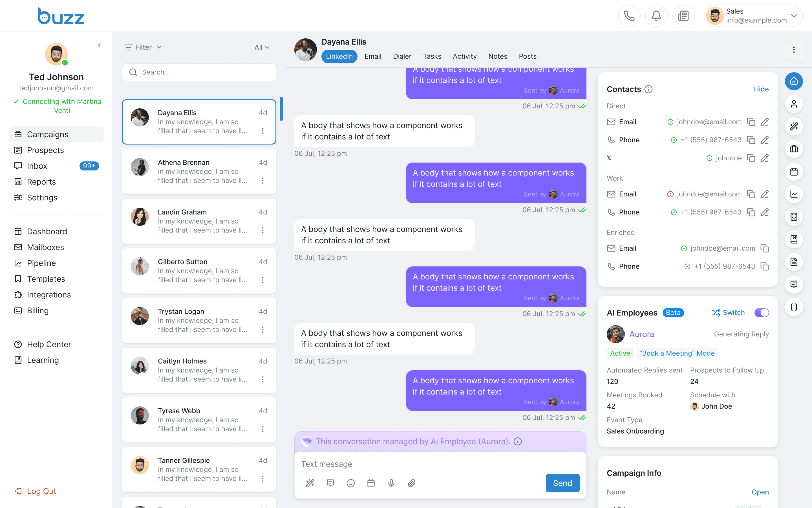Image resolution: width=812 pixels, height=508 pixels.
Task: Go to Mailboxes
Action: pyautogui.click(x=56, y=247)
